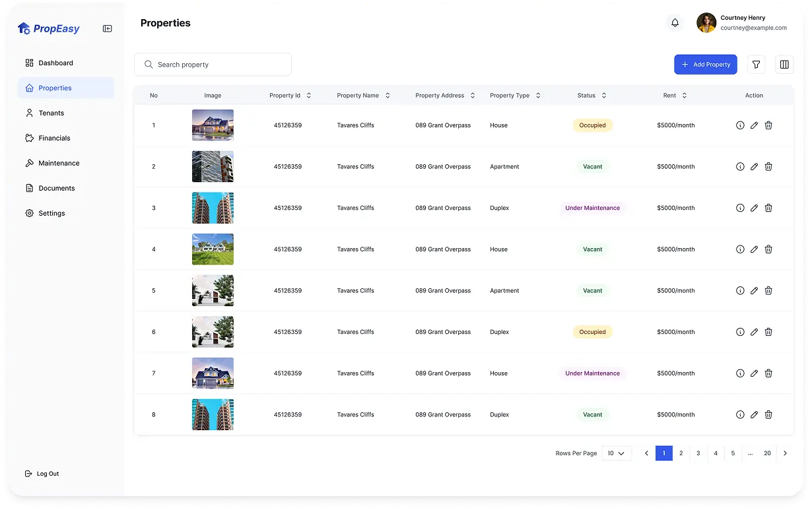The height and width of the screenshot is (510, 812).
Task: Go to the Maintenance section
Action: 59,163
